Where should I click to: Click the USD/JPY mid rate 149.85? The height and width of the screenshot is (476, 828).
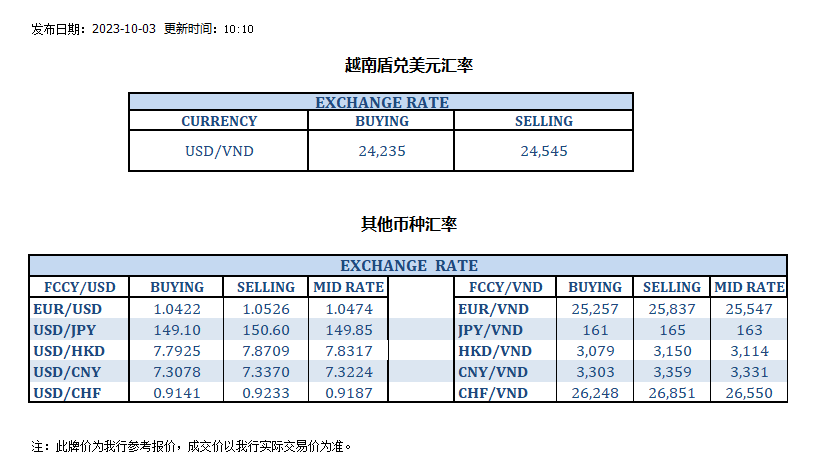coord(348,330)
